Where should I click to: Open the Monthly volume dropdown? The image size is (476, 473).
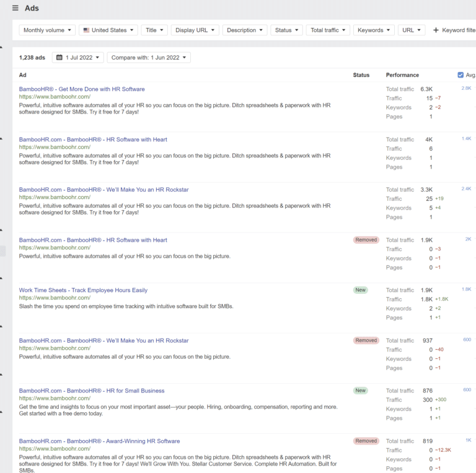[x=47, y=30]
